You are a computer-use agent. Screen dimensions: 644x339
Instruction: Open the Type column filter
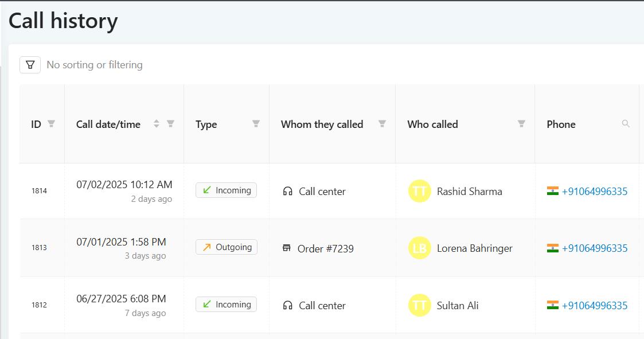(x=256, y=124)
